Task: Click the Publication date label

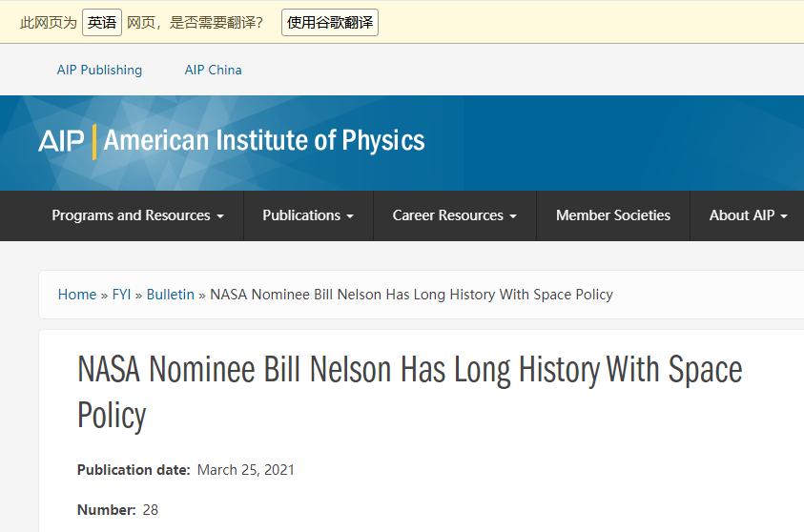Action: click(134, 470)
